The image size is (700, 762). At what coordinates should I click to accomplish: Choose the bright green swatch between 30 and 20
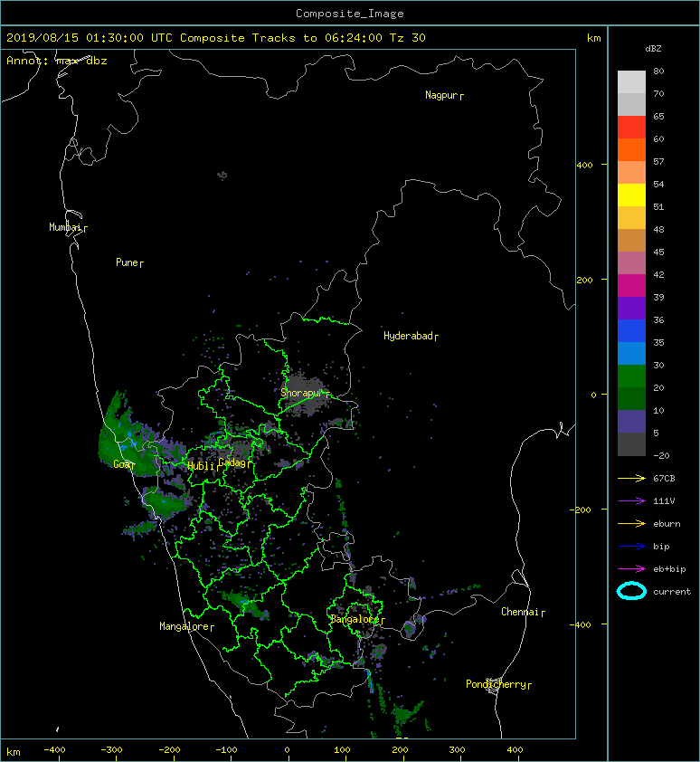tap(631, 376)
